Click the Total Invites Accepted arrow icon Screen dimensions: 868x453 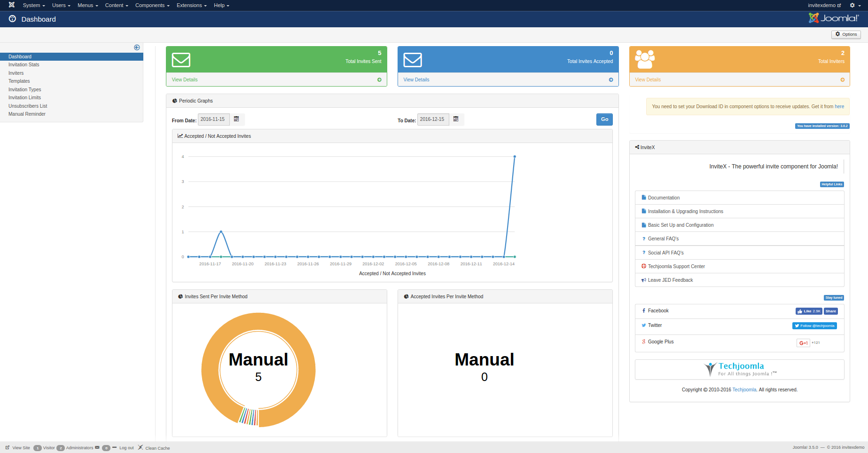click(611, 80)
